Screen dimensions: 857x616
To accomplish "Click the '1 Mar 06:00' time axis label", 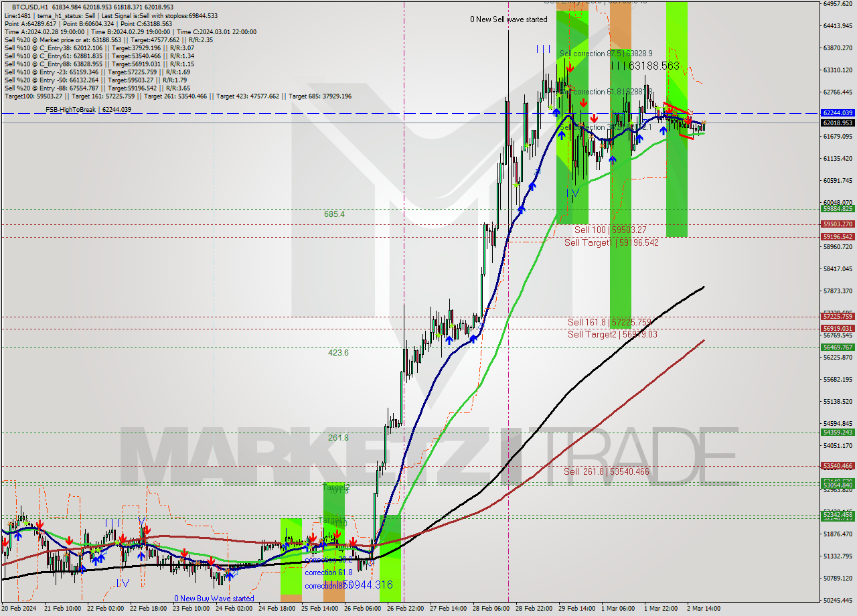I will point(618,609).
